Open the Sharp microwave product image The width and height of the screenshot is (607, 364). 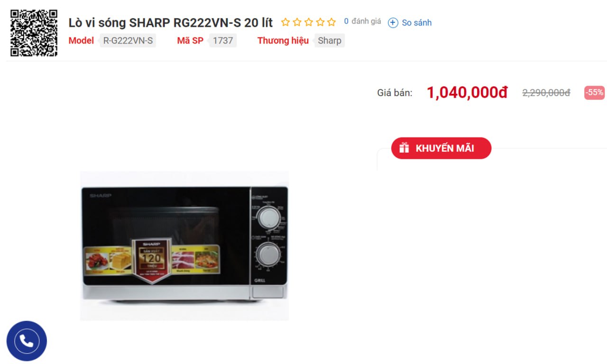pos(184,246)
